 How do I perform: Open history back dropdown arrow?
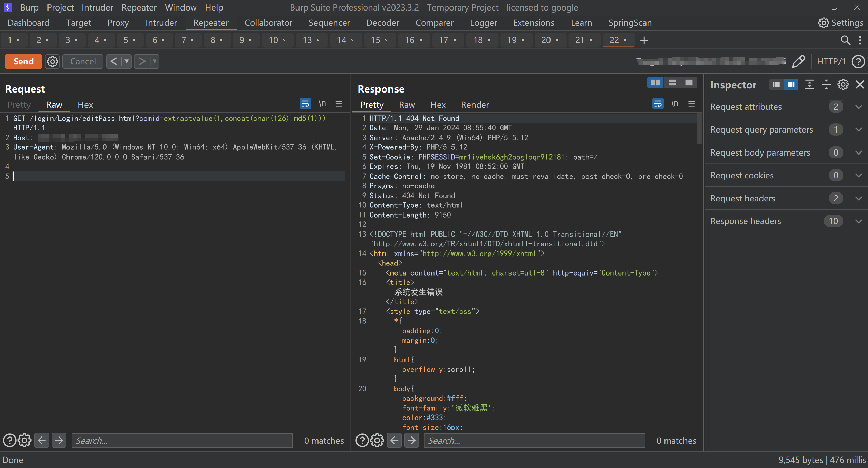point(127,61)
